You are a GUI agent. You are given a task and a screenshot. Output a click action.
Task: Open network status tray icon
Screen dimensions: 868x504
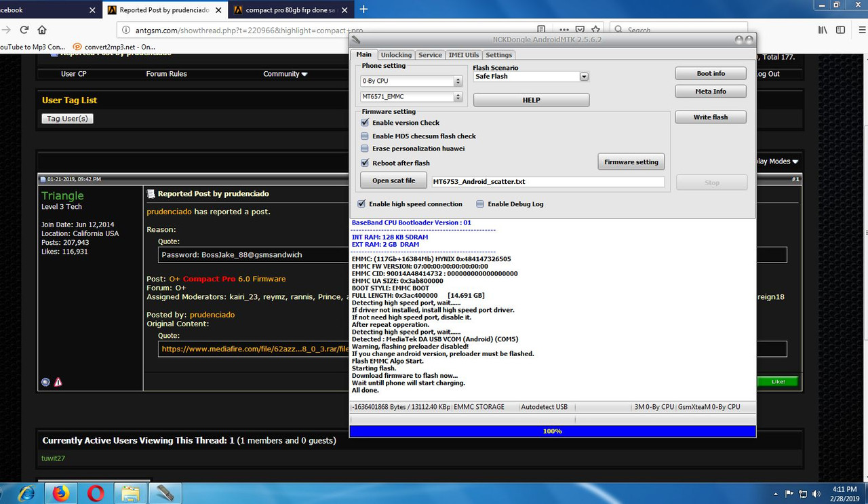tap(803, 494)
